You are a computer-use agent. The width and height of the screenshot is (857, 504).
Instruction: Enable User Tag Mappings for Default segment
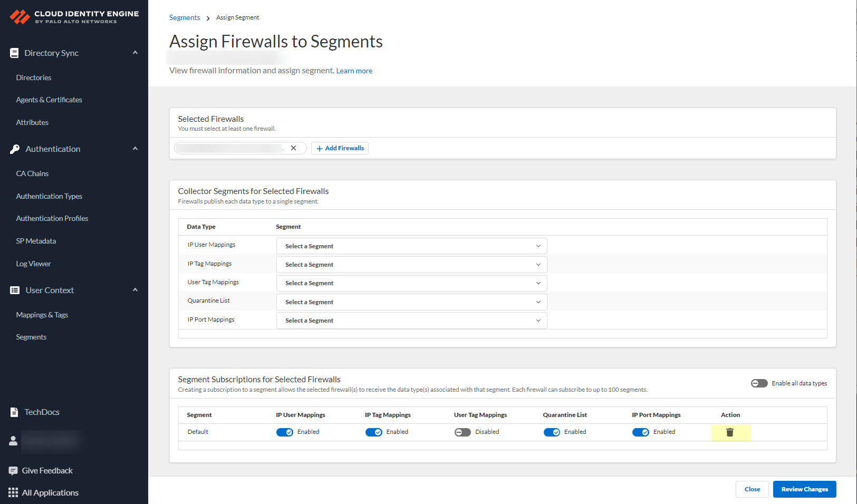coord(463,432)
